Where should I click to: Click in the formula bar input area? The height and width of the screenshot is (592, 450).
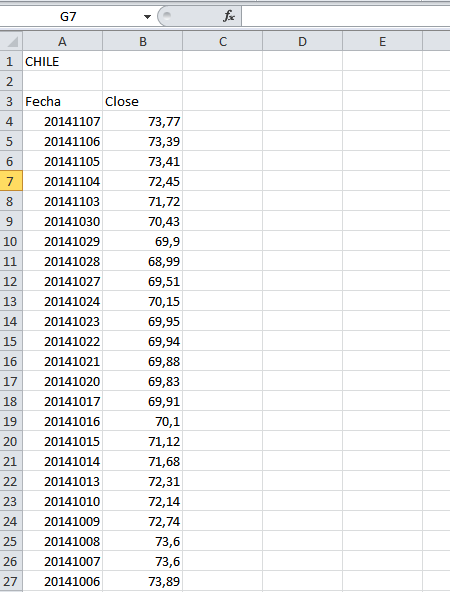tap(345, 17)
